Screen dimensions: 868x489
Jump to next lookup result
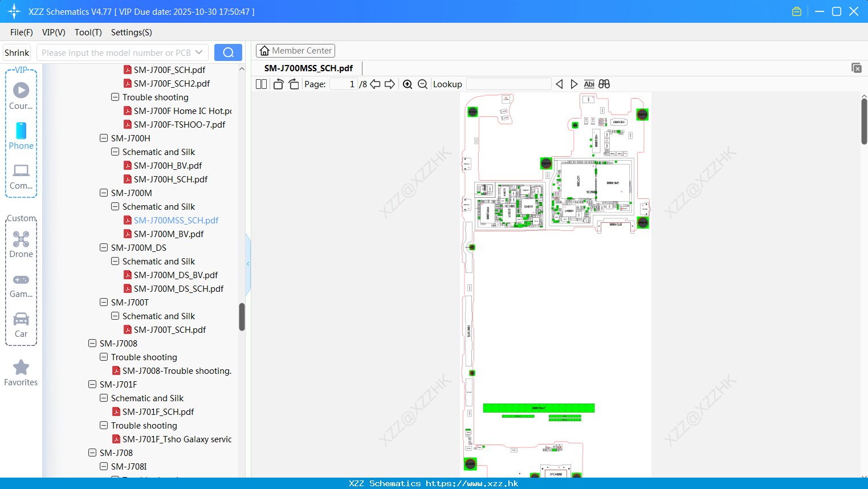[x=574, y=84]
